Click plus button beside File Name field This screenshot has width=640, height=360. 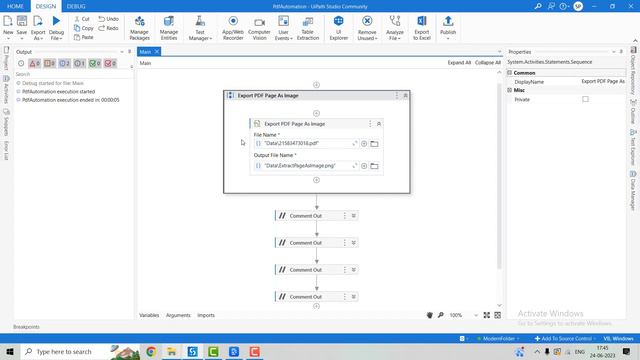[364, 144]
